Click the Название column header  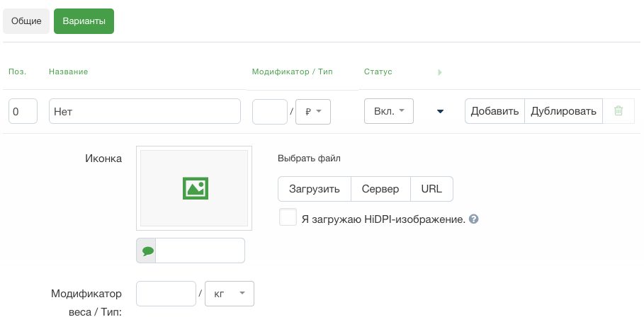[68, 71]
